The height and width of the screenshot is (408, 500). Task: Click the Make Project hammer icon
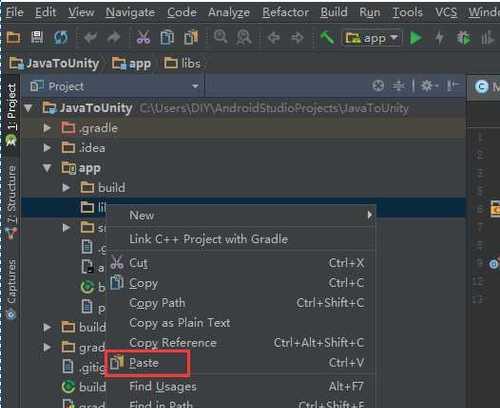327,38
